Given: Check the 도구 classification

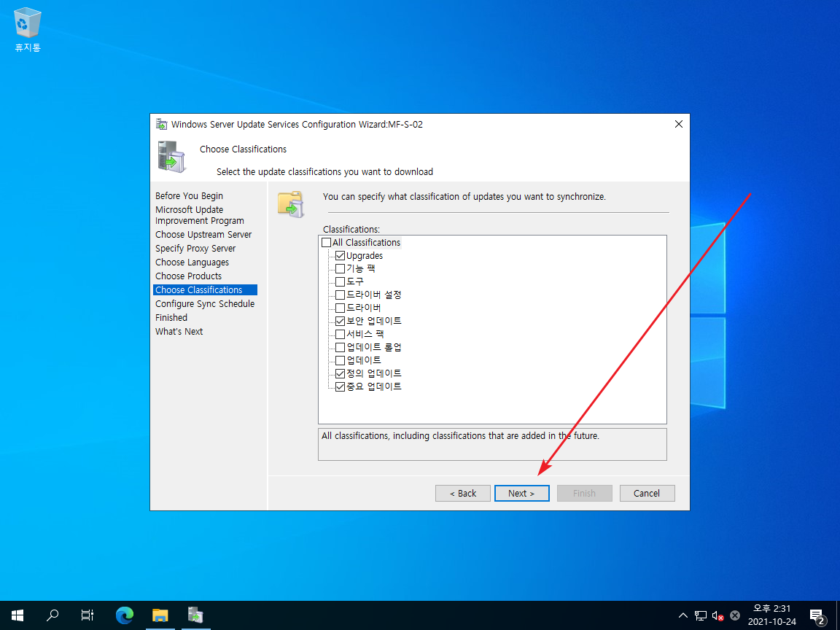Looking at the screenshot, I should [341, 281].
